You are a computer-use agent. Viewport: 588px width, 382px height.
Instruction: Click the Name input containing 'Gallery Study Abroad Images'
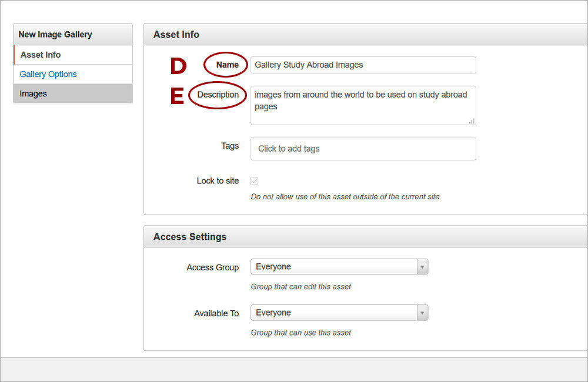tap(363, 65)
